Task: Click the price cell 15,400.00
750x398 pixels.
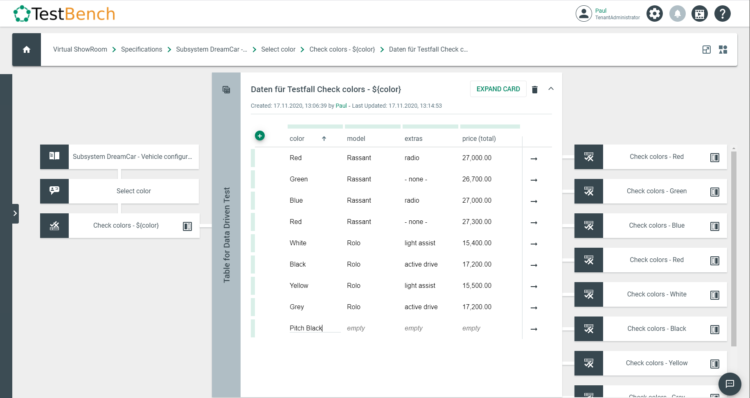Action: 476,243
